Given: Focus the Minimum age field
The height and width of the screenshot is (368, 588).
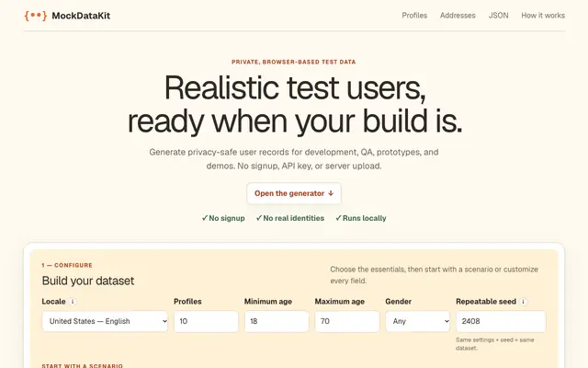Looking at the screenshot, I should [277, 321].
